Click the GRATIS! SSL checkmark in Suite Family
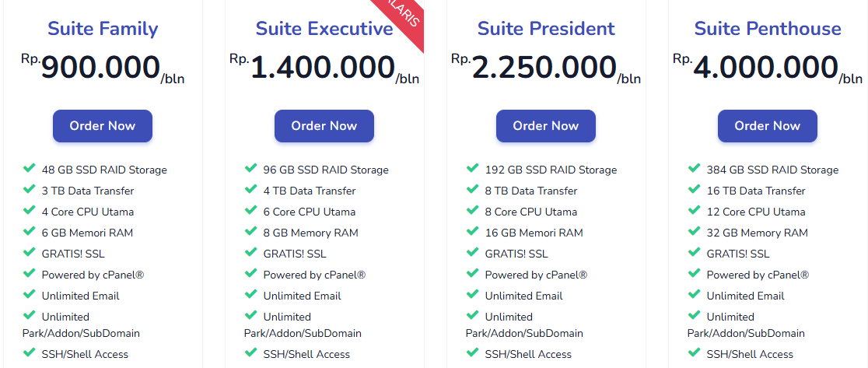 click(30, 252)
